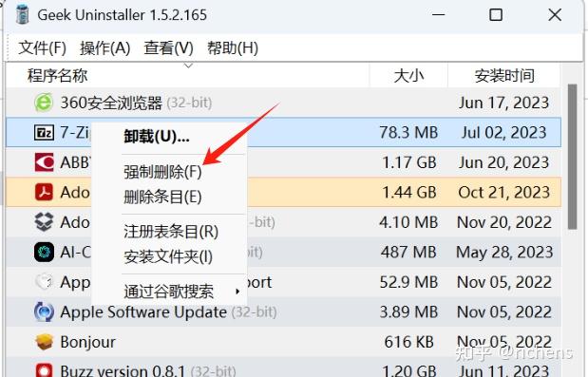The width and height of the screenshot is (588, 377).
Task: Select 安装文件夹(I) in context menu
Action: pos(168,256)
